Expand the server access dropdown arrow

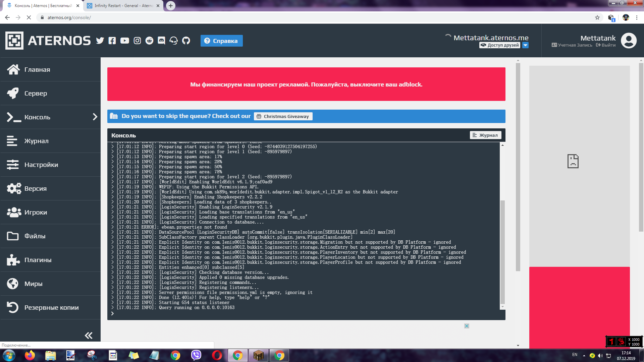(526, 45)
